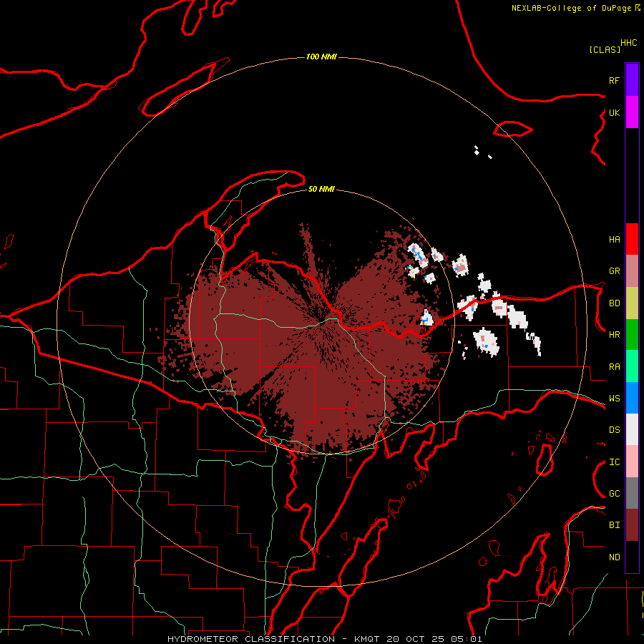Click the blue WS legend color swatch
Viewport: 644px width, 644px height.
pos(632,398)
